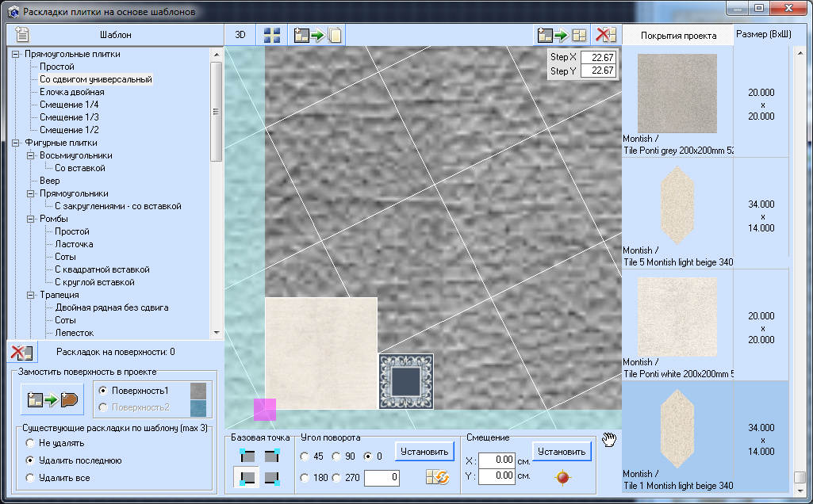Click the red X delete layout icon in toolbar
Viewport: 813px width, 504px height.
606,35
